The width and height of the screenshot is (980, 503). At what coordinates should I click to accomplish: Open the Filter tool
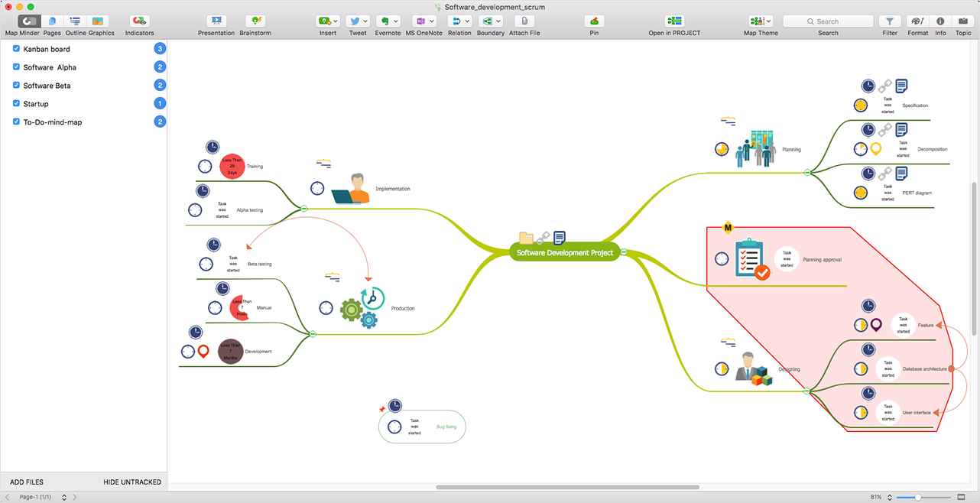[889, 21]
